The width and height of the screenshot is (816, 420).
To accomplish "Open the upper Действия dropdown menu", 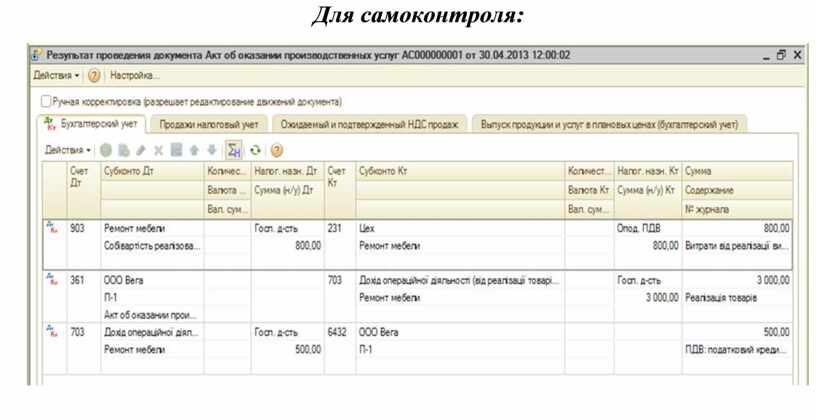I will [56, 76].
